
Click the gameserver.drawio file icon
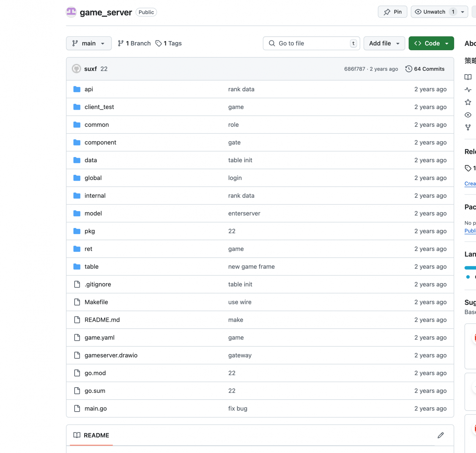click(77, 356)
